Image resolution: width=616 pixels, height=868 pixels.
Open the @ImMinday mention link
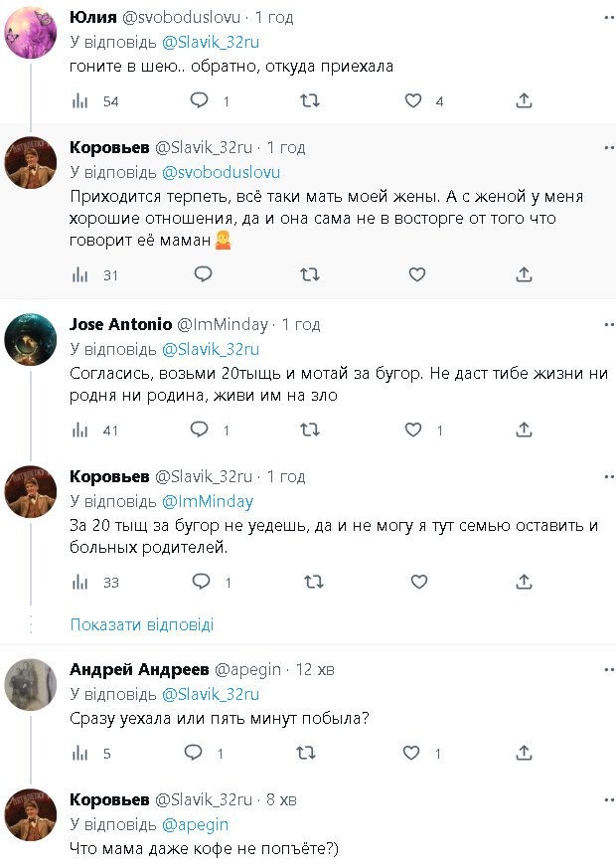(207, 501)
